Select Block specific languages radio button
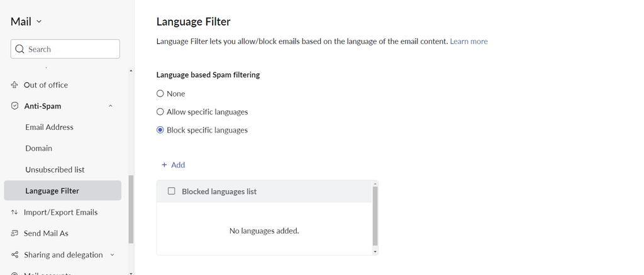644x275 pixels. tap(160, 131)
